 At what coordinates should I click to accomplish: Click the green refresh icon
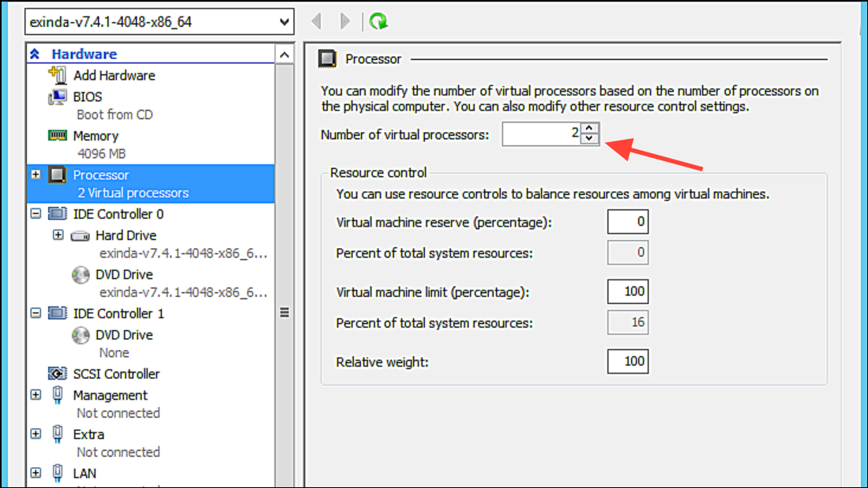(x=378, y=21)
